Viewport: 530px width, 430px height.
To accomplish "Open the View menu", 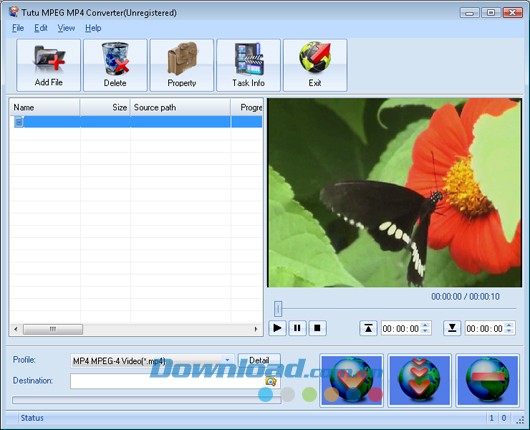I will pos(66,28).
